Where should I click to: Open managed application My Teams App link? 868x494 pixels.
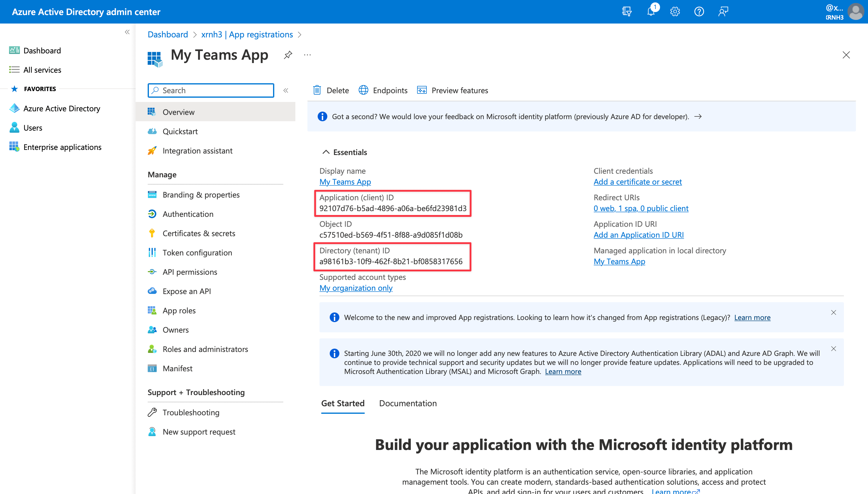(x=619, y=261)
